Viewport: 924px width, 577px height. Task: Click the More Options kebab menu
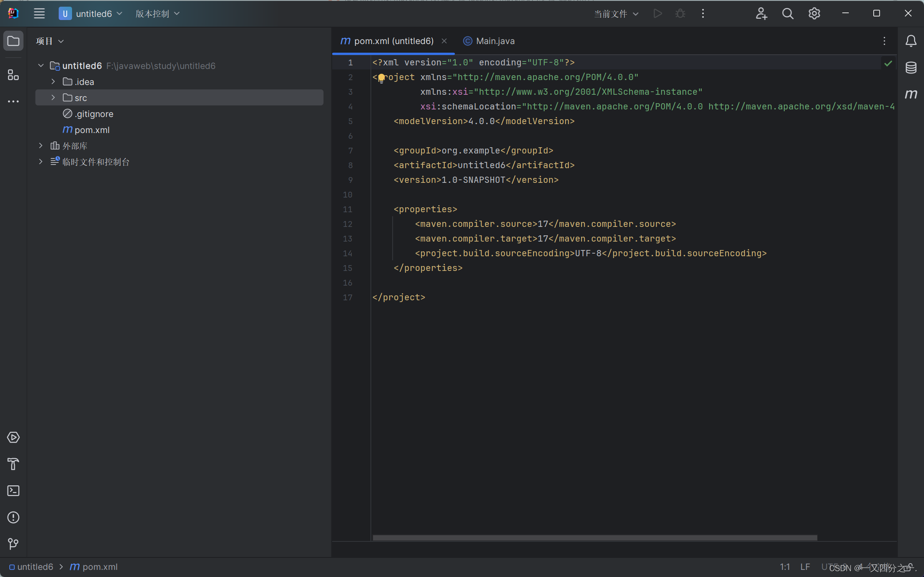pyautogui.click(x=703, y=13)
